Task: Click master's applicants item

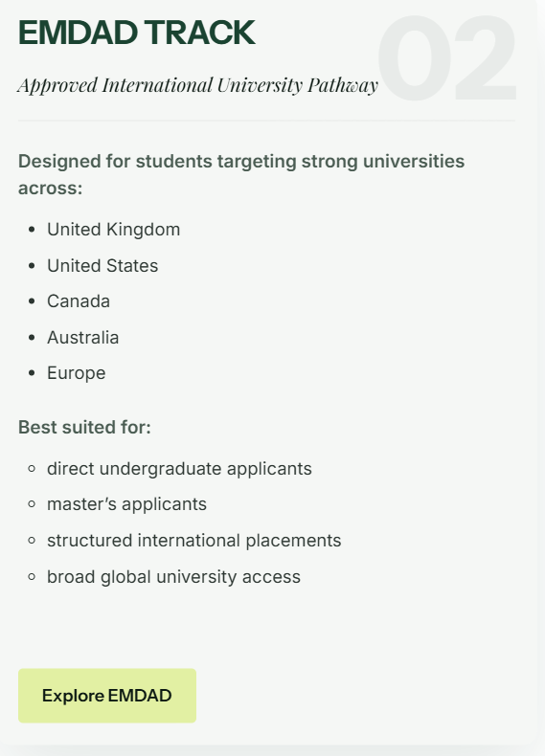Action: [x=126, y=504]
